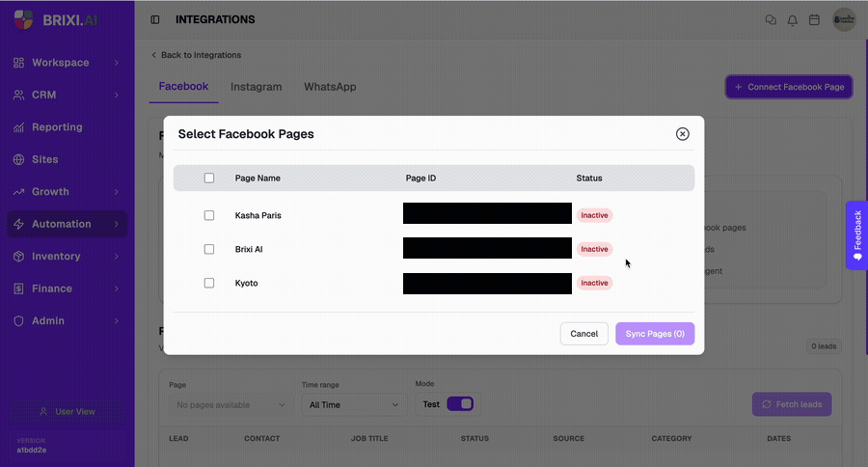The image size is (868, 467).
Task: Open the All Time range dropdown
Action: (x=354, y=405)
